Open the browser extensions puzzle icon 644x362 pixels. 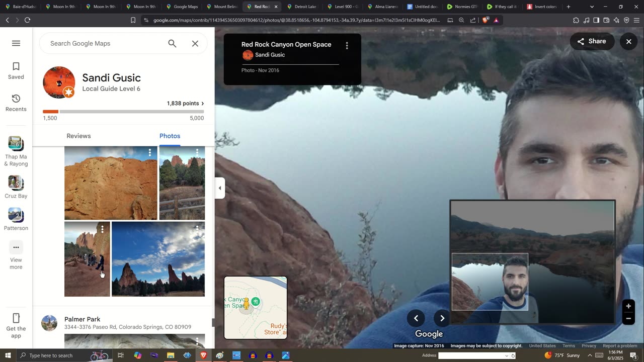pyautogui.click(x=576, y=20)
